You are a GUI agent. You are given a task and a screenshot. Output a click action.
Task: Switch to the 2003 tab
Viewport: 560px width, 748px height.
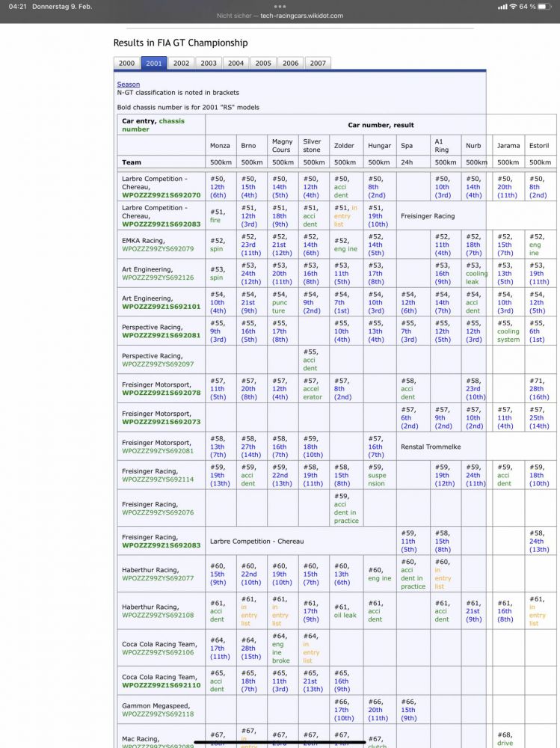(x=209, y=64)
